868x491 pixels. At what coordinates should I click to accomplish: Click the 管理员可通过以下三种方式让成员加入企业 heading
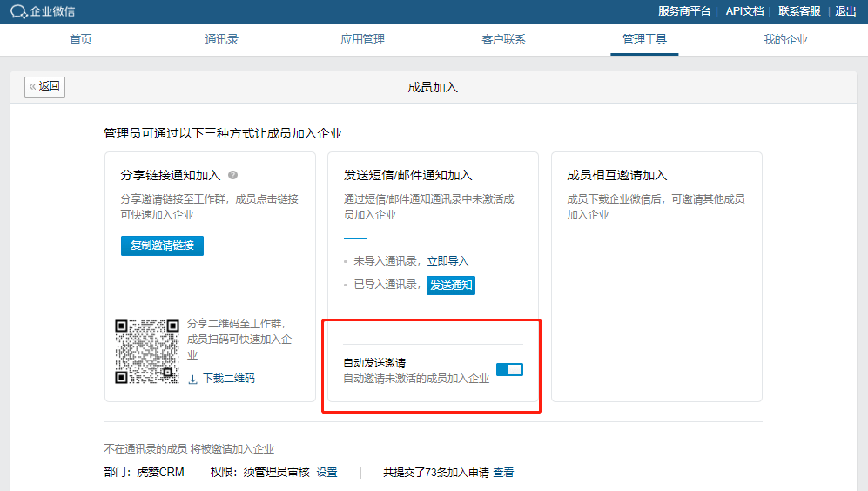click(223, 133)
